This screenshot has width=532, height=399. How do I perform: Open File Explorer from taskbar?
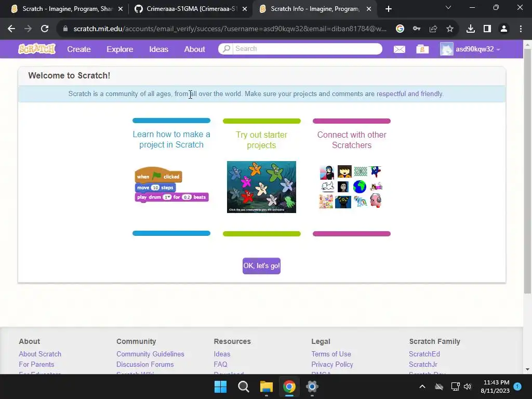coord(267,387)
